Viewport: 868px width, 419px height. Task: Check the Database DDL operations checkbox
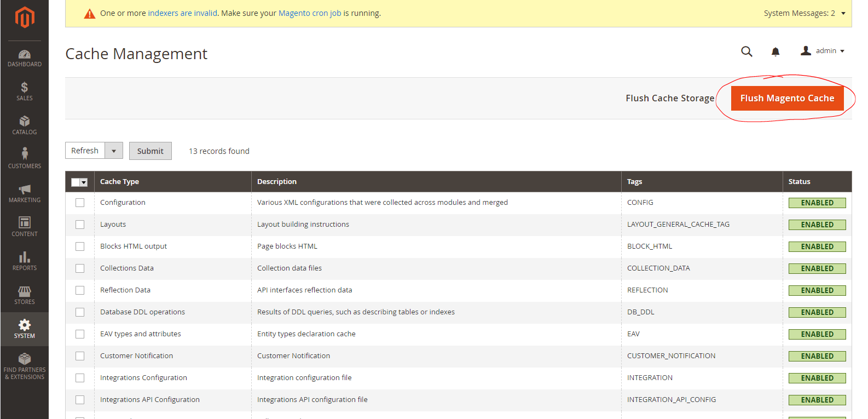(80, 312)
